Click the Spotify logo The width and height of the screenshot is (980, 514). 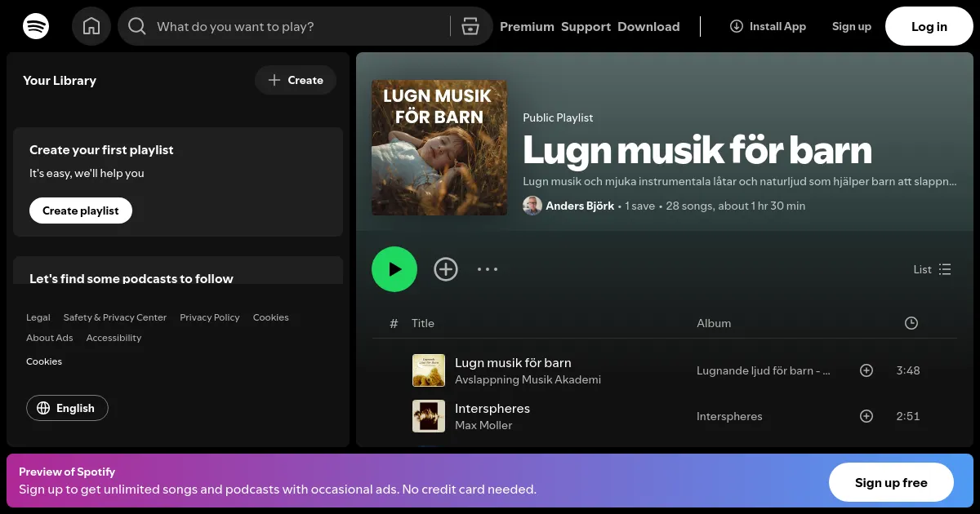coord(36,26)
